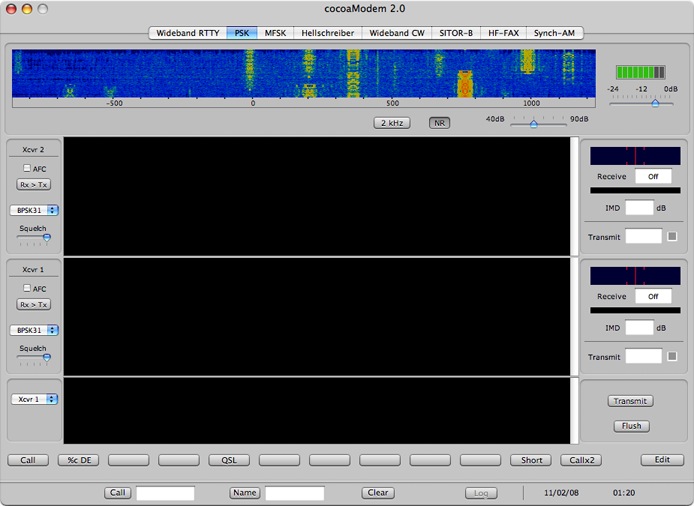The image size is (694, 506).
Task: Click the Short macro button
Action: point(531,460)
